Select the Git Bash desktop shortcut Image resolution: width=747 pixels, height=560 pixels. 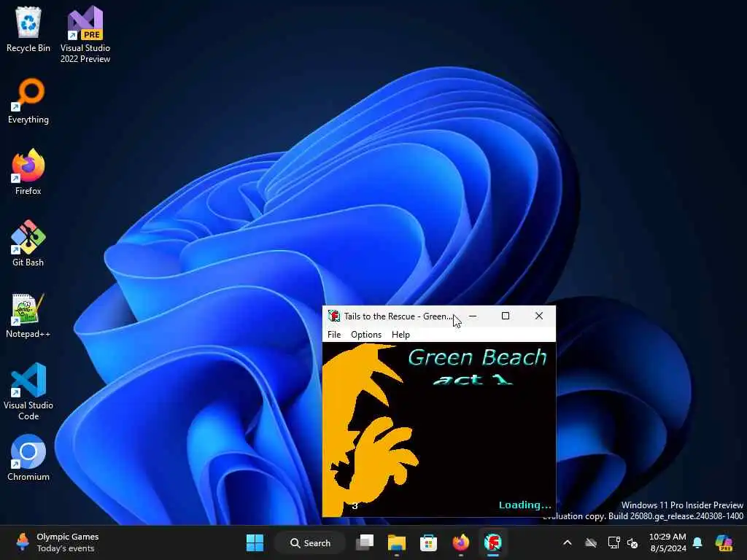[28, 244]
